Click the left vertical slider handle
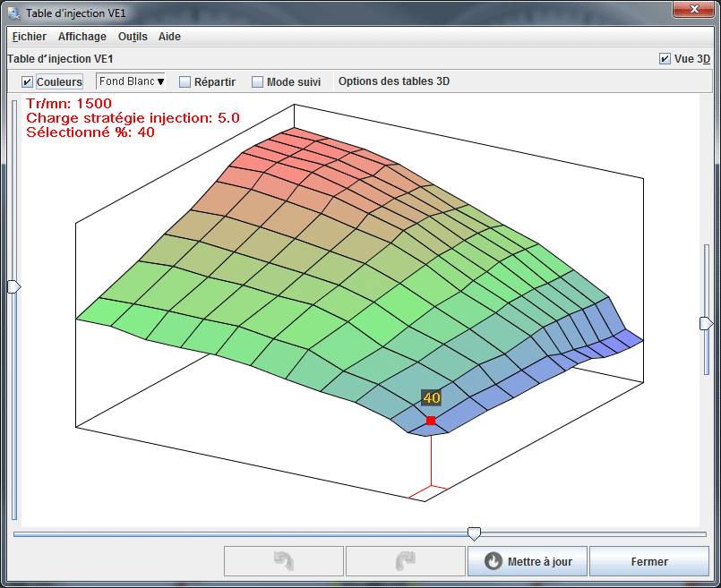The width and height of the screenshot is (721, 588). pyautogui.click(x=13, y=286)
